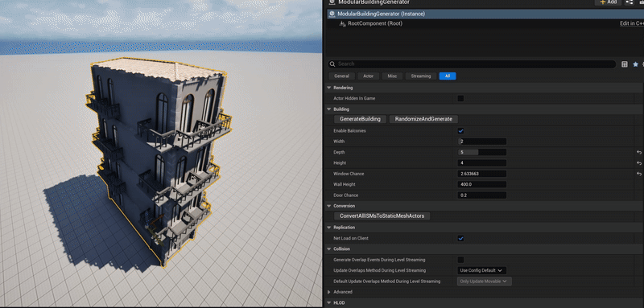Screen dimensions: 644x308
Task: Open Update Overlaps Method dropdown 'Use Config Default'
Action: [x=481, y=271]
